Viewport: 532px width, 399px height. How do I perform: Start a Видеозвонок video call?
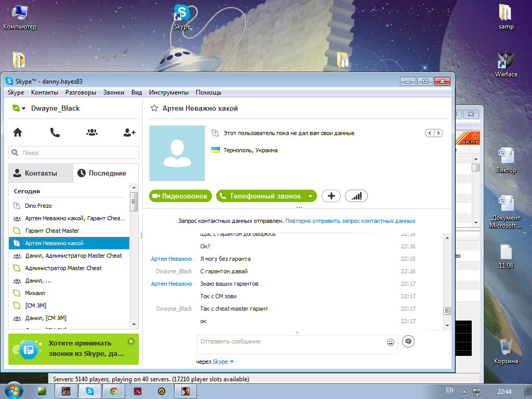[180, 196]
